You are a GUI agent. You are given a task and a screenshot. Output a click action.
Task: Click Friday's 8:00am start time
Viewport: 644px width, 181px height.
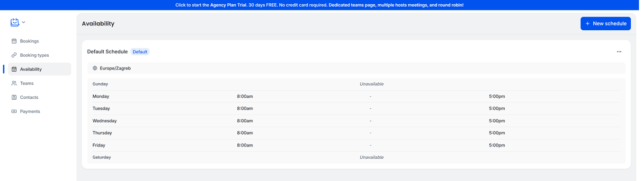pyautogui.click(x=245, y=145)
